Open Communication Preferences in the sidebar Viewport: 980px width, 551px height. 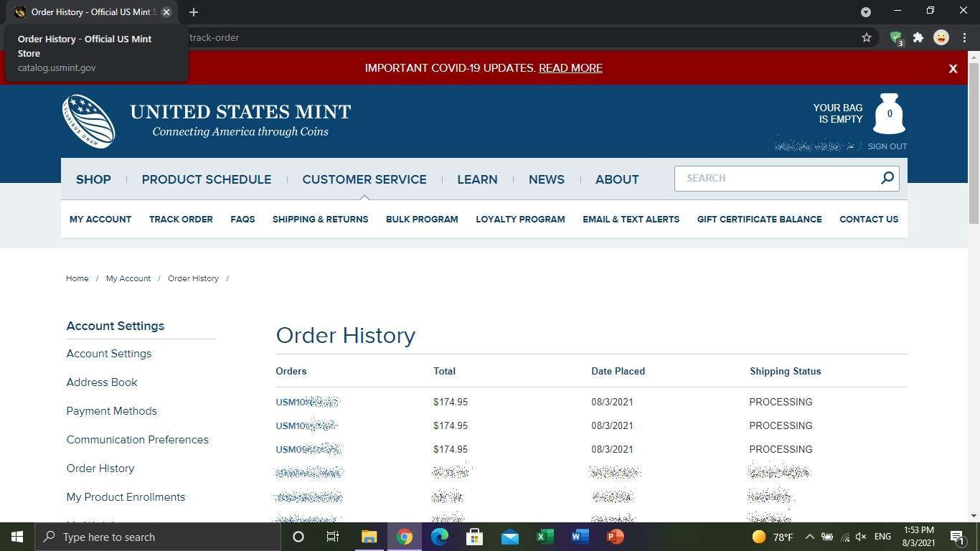(138, 440)
